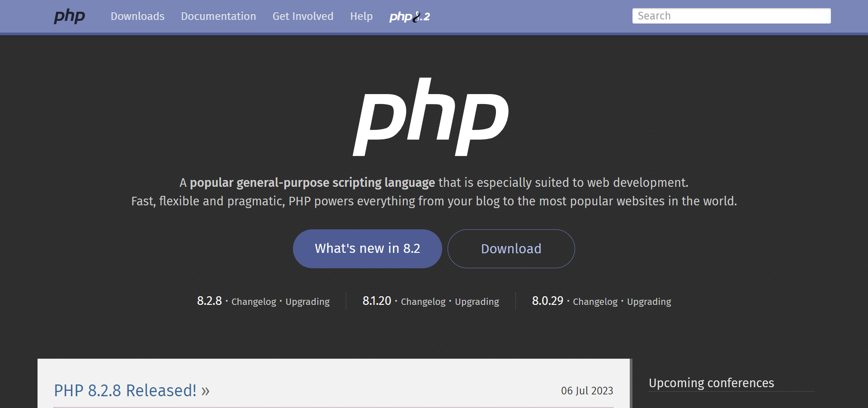Image resolution: width=868 pixels, height=408 pixels.
Task: Open the 8.0.29 version link
Action: tap(547, 301)
